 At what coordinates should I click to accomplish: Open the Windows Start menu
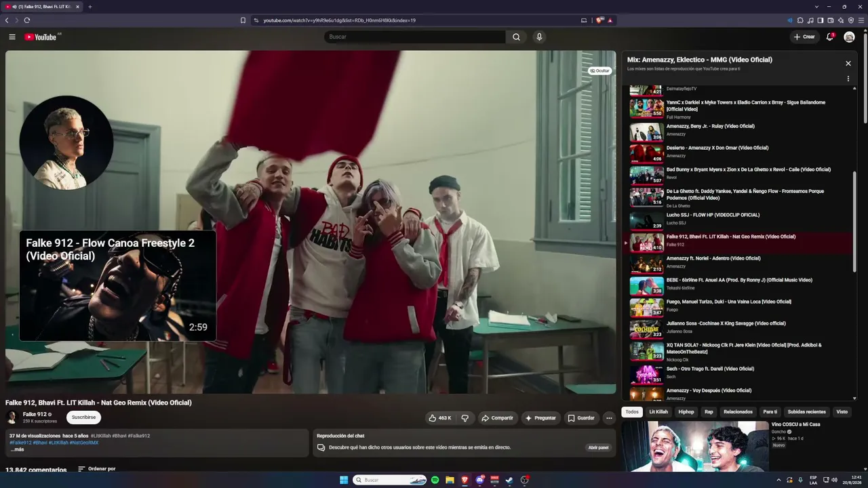(x=344, y=480)
